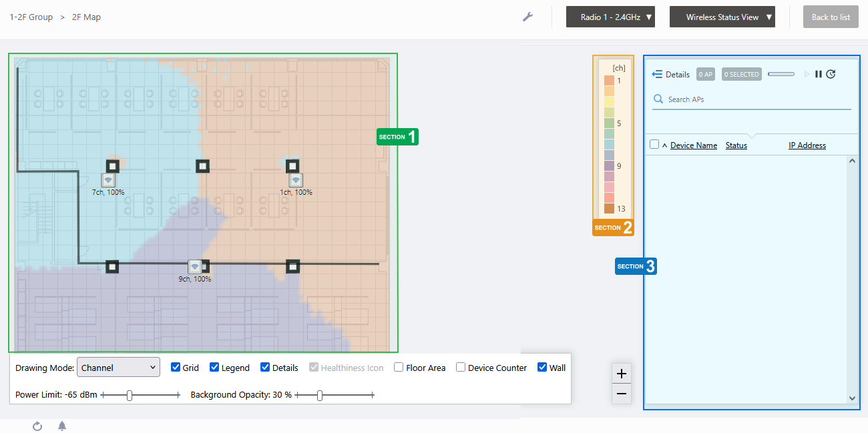Enable the Floor Area checkbox
The width and height of the screenshot is (868, 433).
[399, 368]
